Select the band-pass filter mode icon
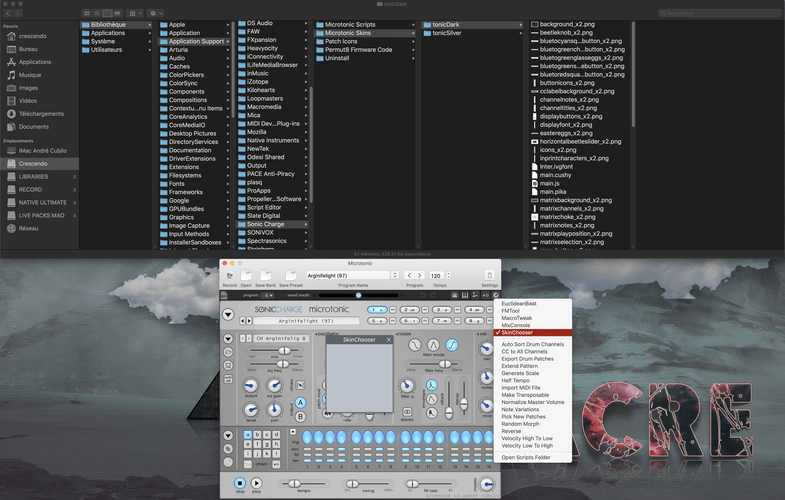The width and height of the screenshot is (785, 500). [x=433, y=345]
